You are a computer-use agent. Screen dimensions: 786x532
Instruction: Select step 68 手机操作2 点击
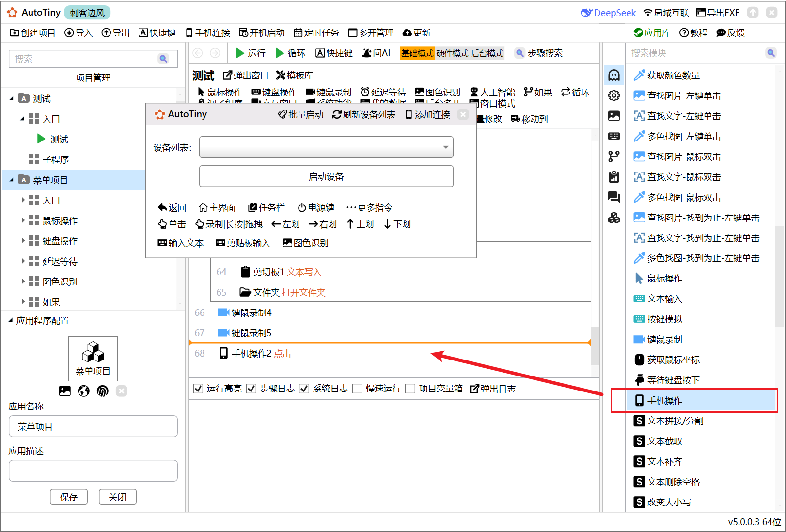pos(390,353)
